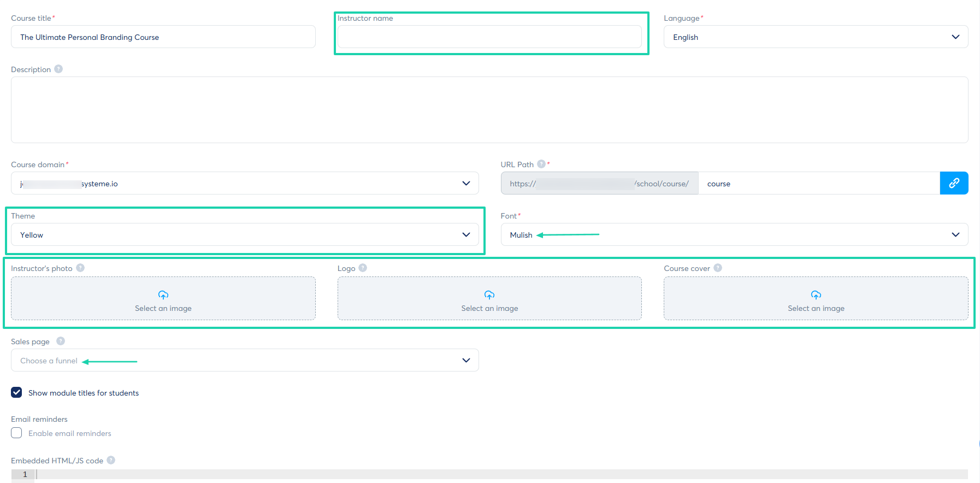Open the Course cover help tooltip icon

coord(718,268)
